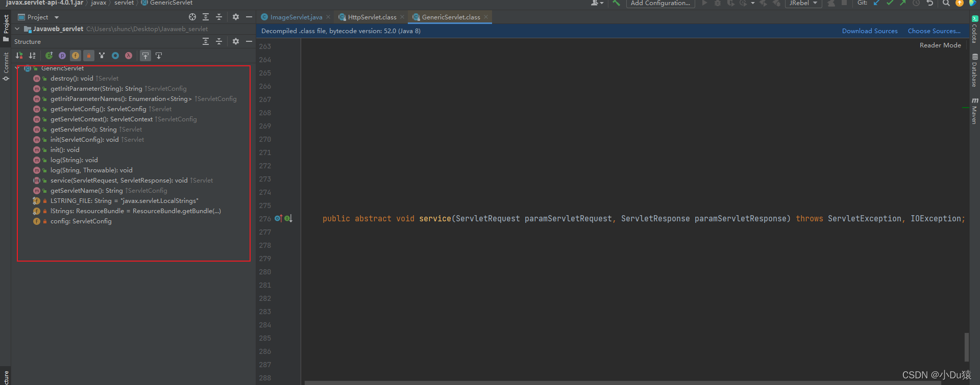
Task: Click the Select Opened File crosshair icon
Action: coord(192,17)
